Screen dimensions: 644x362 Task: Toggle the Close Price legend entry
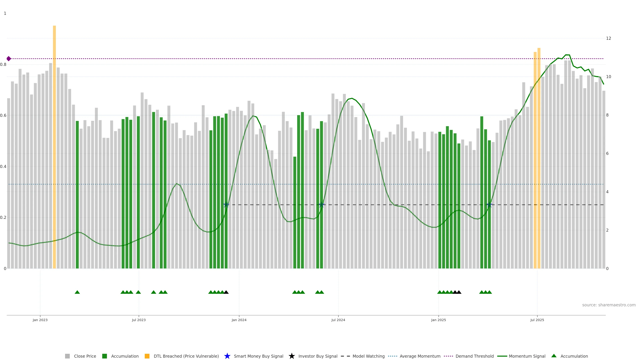pos(85,356)
